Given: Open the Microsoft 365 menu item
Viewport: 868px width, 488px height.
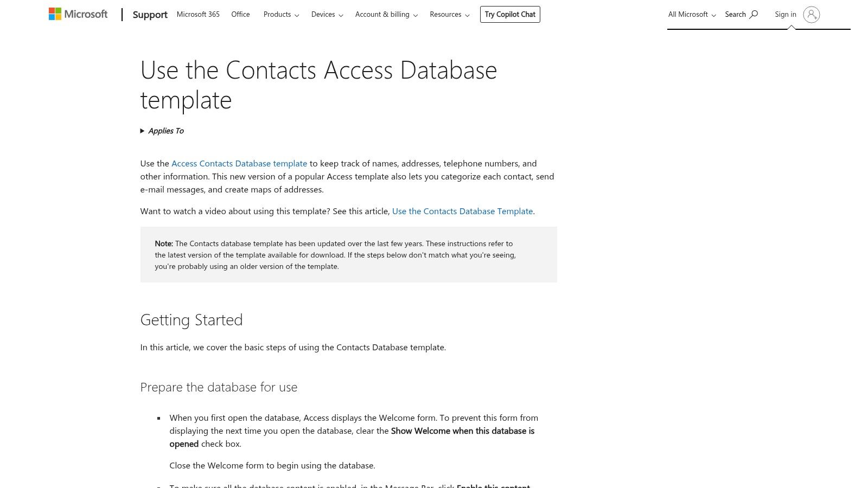Looking at the screenshot, I should click(x=197, y=15).
